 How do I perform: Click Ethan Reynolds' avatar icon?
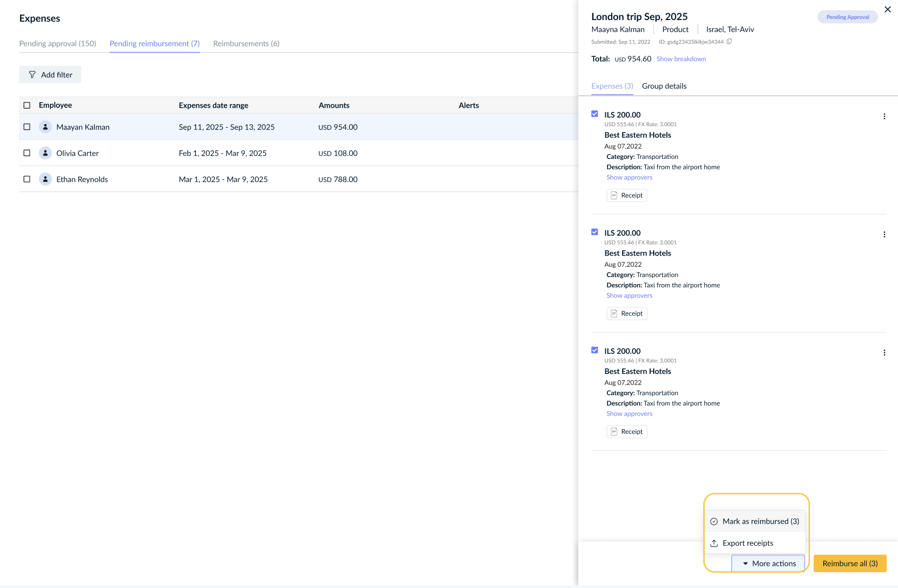45,179
